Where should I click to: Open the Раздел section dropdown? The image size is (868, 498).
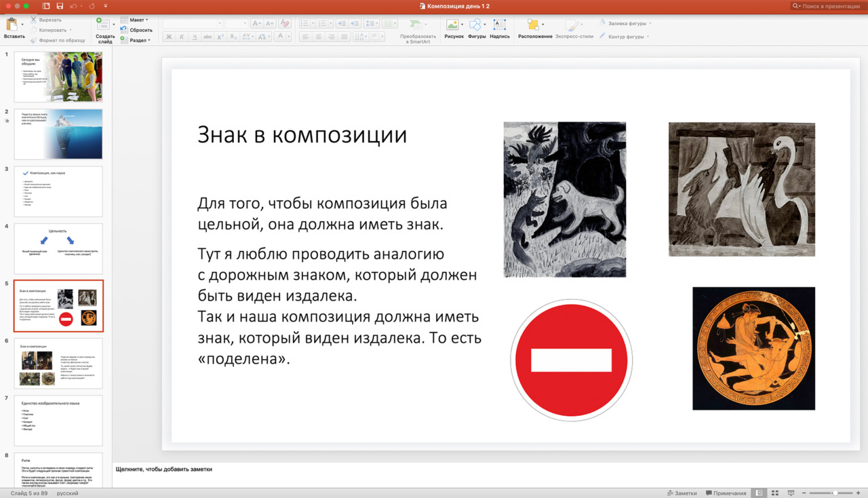tap(135, 40)
